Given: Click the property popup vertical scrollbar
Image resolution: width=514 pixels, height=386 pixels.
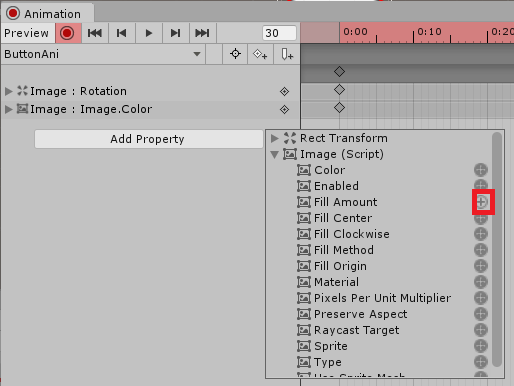Looking at the screenshot, I should coord(497,249).
